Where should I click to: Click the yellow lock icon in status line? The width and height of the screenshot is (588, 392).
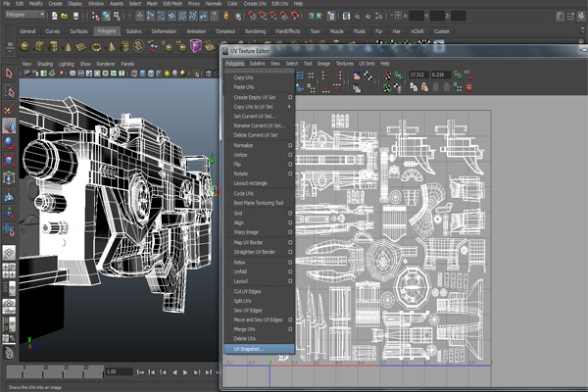click(x=225, y=16)
